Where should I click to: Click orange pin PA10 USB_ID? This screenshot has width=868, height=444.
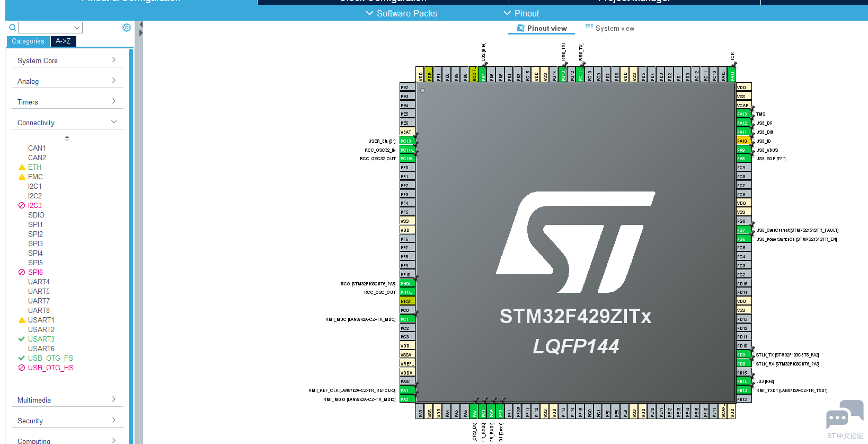743,141
